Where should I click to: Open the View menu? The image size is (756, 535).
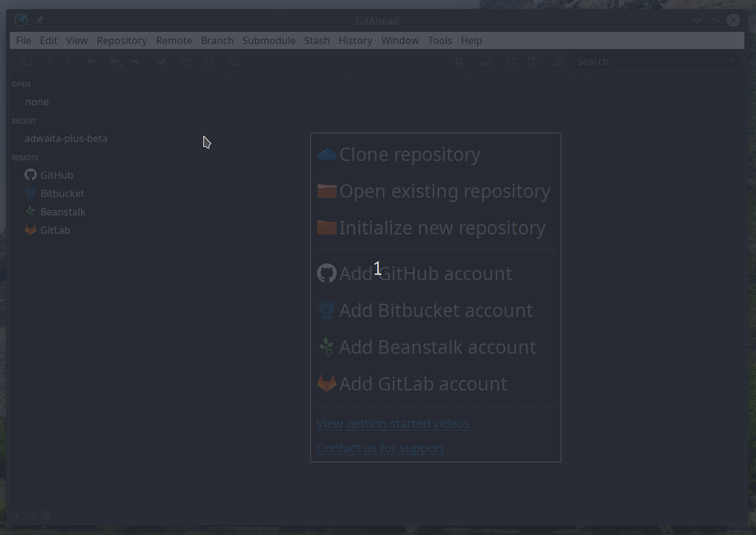[77, 40]
